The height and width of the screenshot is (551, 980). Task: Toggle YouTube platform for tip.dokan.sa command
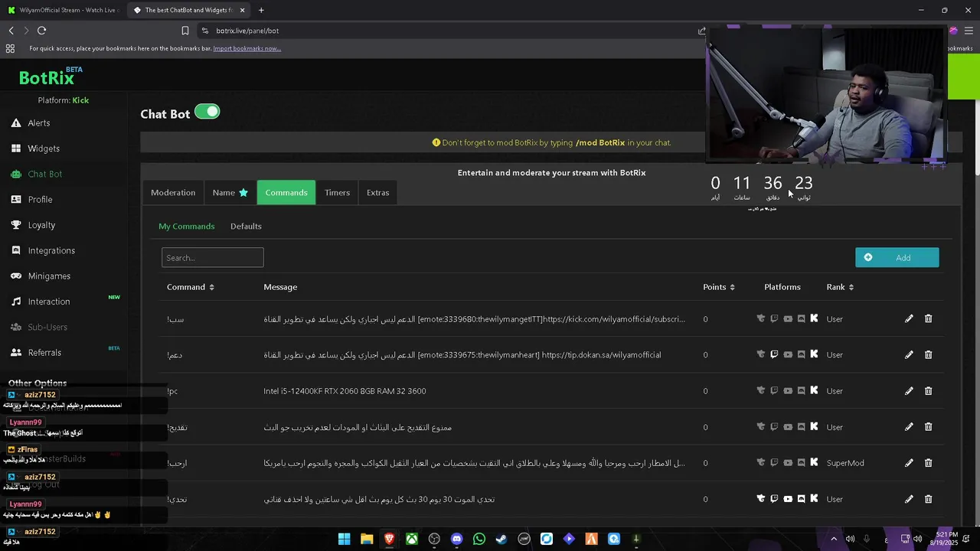(x=788, y=355)
